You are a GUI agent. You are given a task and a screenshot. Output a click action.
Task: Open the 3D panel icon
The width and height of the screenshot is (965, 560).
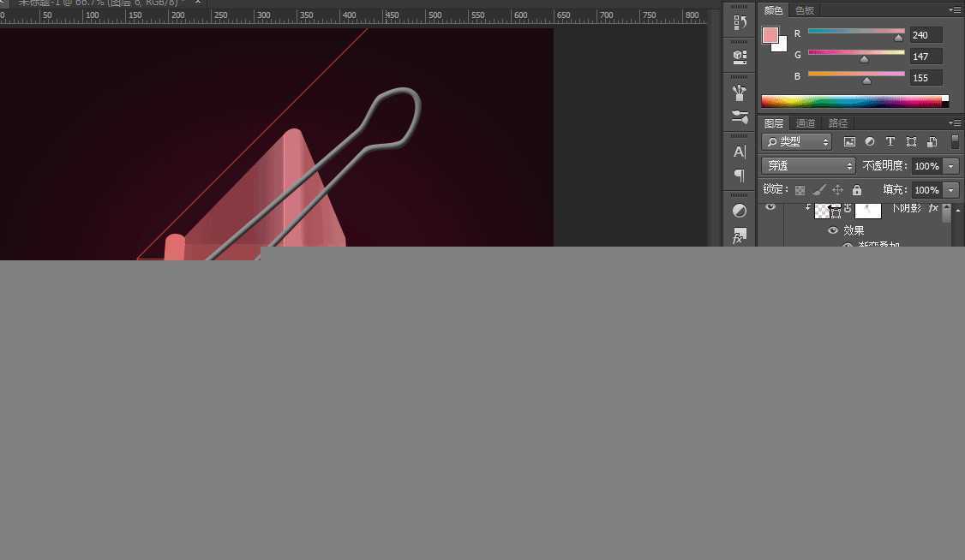[x=740, y=57]
